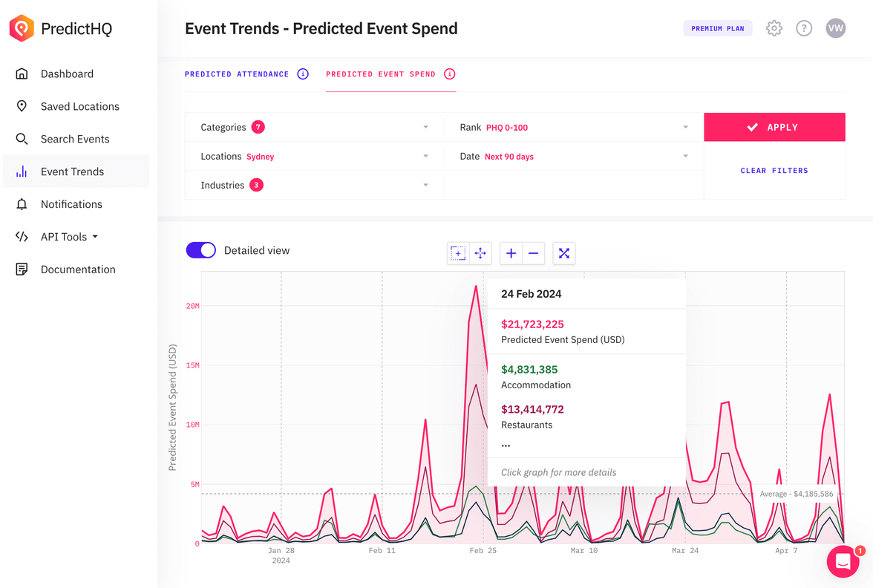Open the chat bubble in bottom right corner
Screen dimensions: 873x588
pyautogui.click(x=842, y=561)
